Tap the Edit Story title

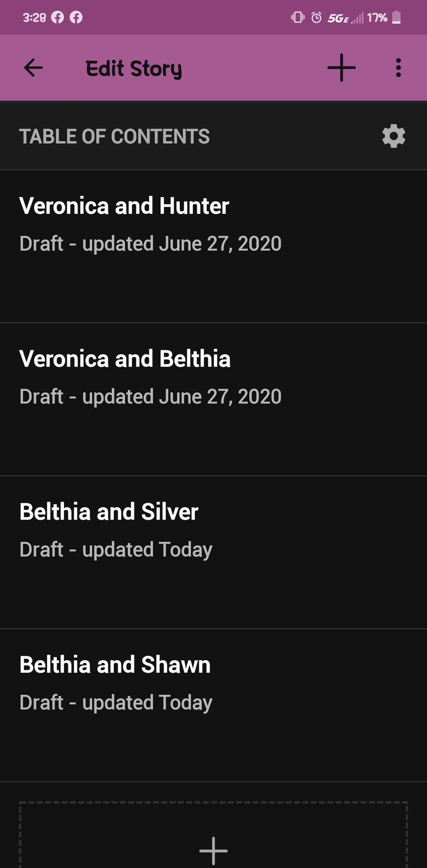[134, 69]
